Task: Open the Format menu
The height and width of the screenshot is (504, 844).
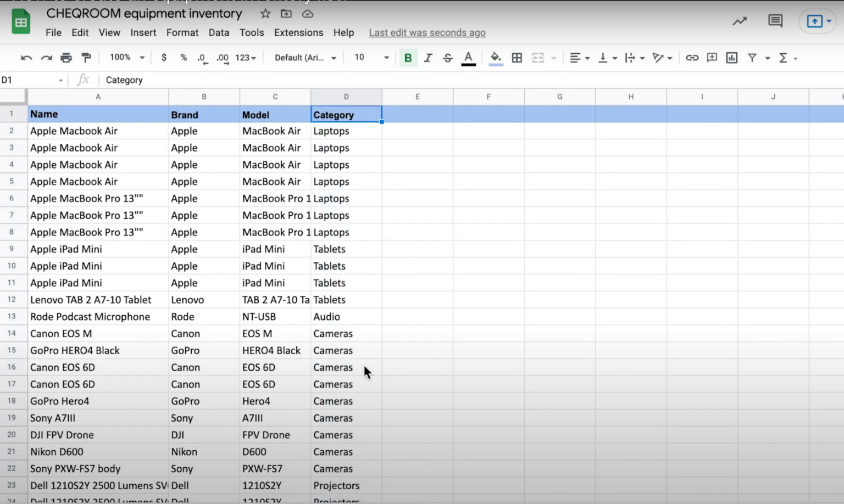Action: pyautogui.click(x=182, y=32)
